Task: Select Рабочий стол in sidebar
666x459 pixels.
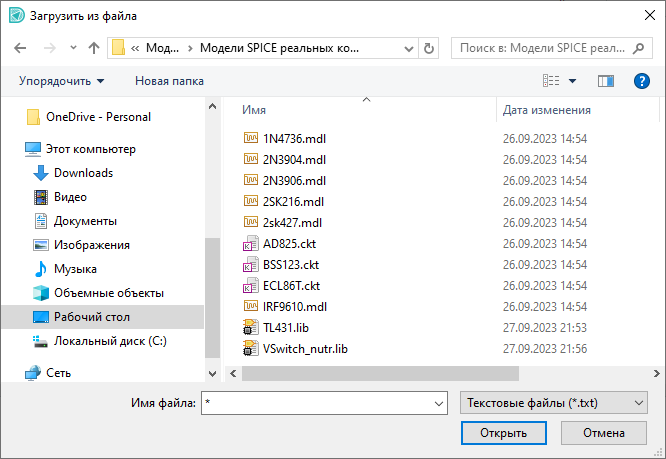Action: point(102,317)
